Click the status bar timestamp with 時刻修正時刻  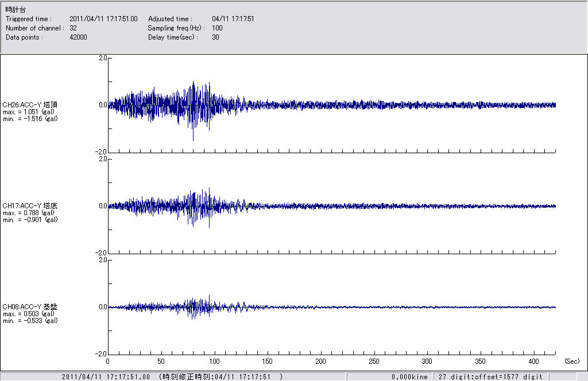[x=172, y=377]
